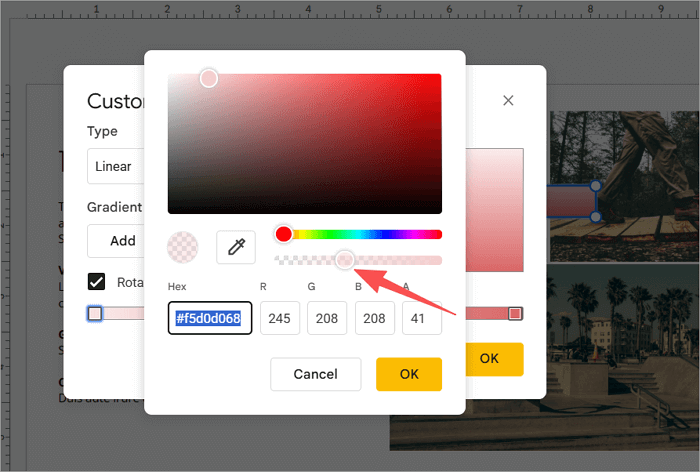Click the Hex color input field

[x=210, y=318]
